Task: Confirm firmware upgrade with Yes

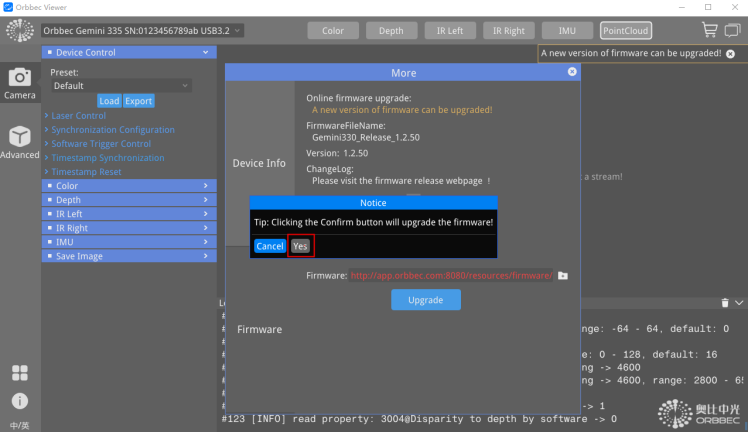Action: [x=300, y=246]
